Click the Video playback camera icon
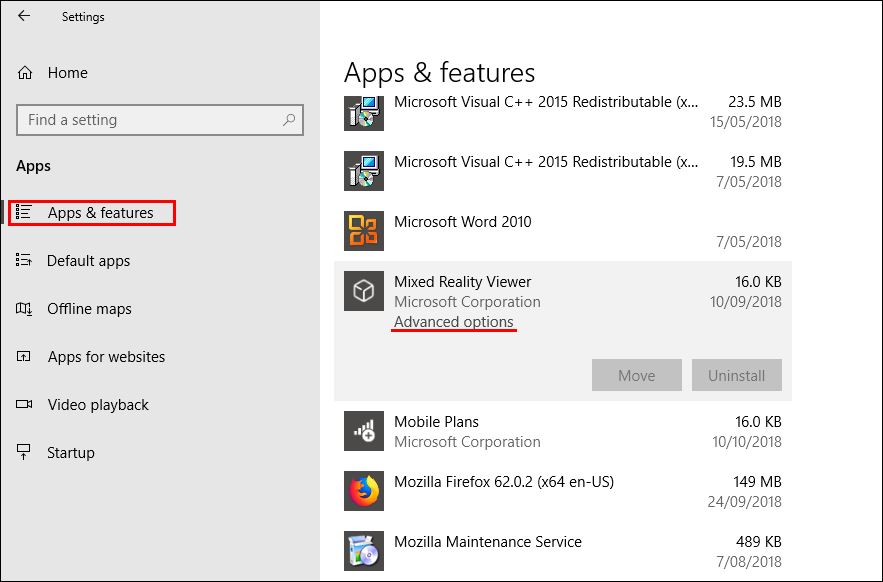The image size is (883, 582). tap(24, 404)
